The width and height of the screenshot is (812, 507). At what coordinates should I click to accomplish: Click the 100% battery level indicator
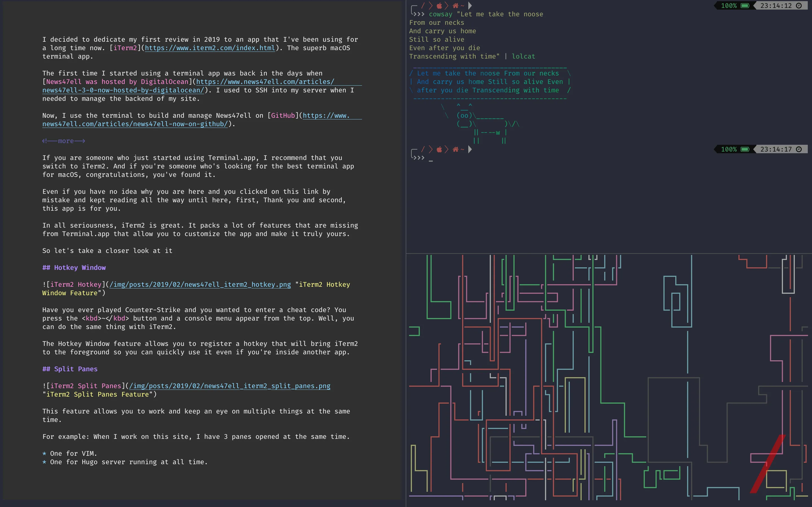click(x=729, y=5)
